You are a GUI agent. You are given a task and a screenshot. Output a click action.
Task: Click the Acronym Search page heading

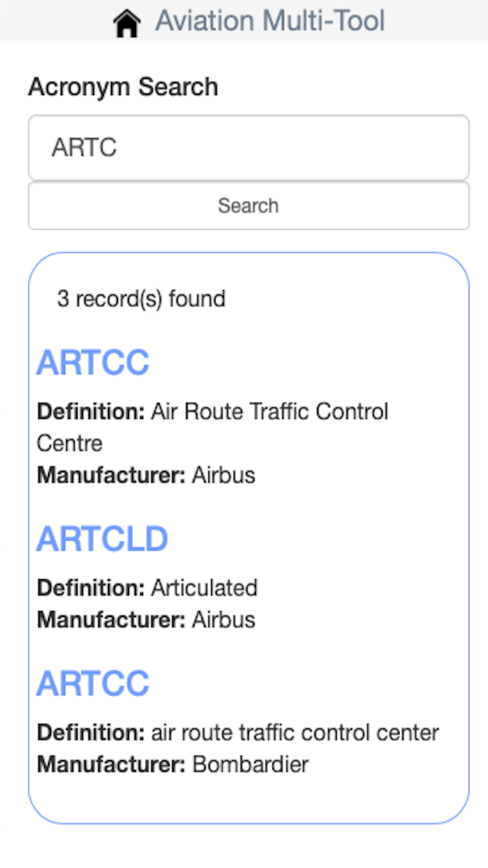[x=123, y=87]
